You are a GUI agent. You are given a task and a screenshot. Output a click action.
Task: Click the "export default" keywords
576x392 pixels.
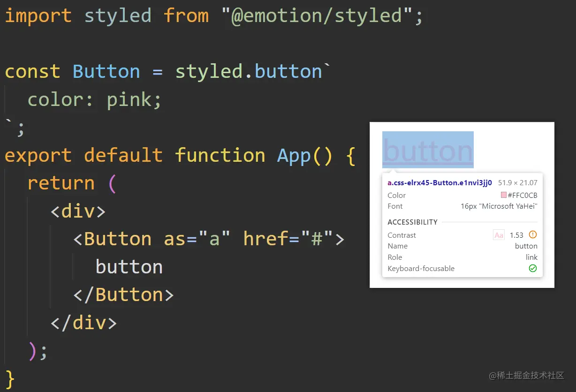click(x=83, y=155)
